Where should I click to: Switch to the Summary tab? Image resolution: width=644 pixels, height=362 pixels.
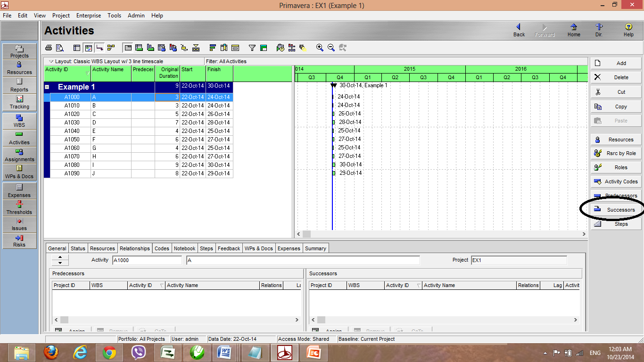coord(315,248)
